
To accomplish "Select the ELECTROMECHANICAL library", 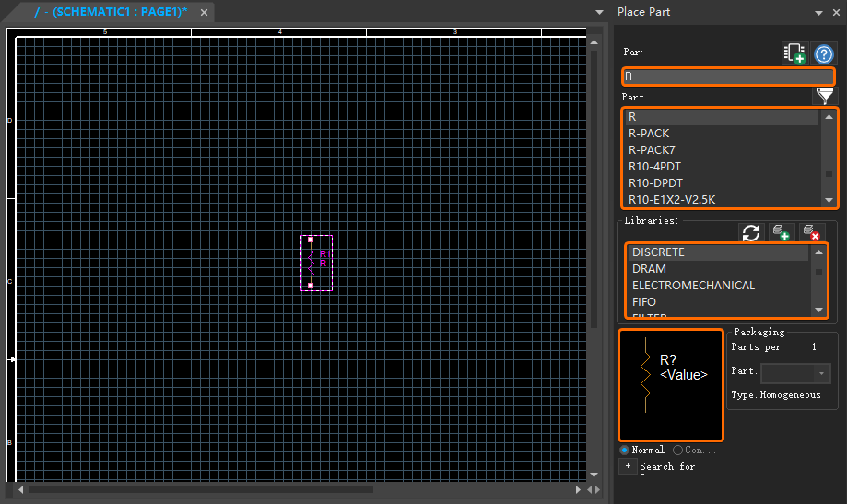I will [693, 286].
